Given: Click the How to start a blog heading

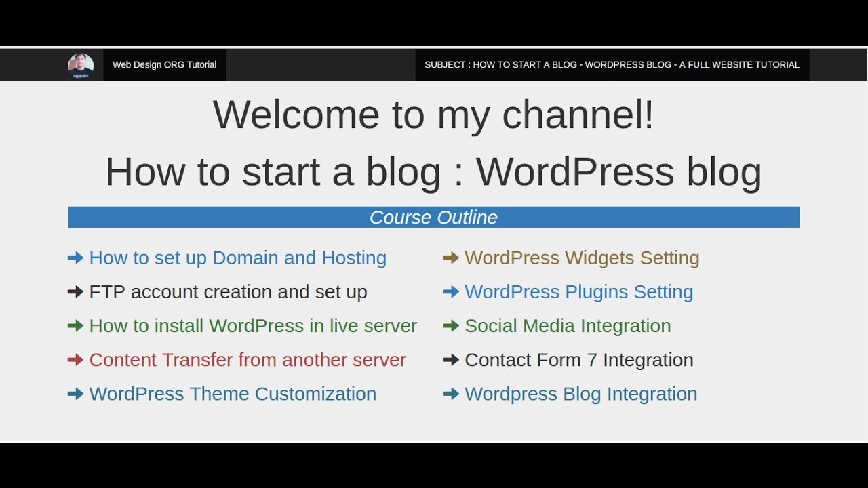Looking at the screenshot, I should 434,172.
